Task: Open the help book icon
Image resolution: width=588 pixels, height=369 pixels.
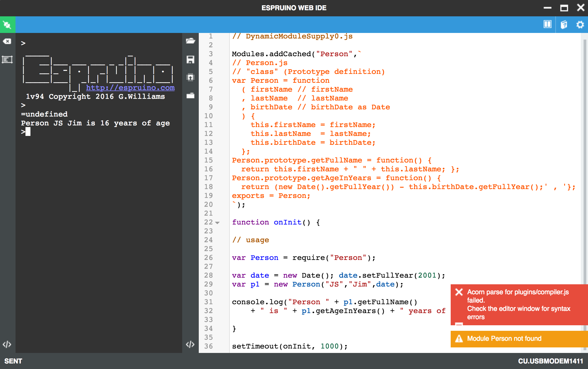Action: pos(564,25)
